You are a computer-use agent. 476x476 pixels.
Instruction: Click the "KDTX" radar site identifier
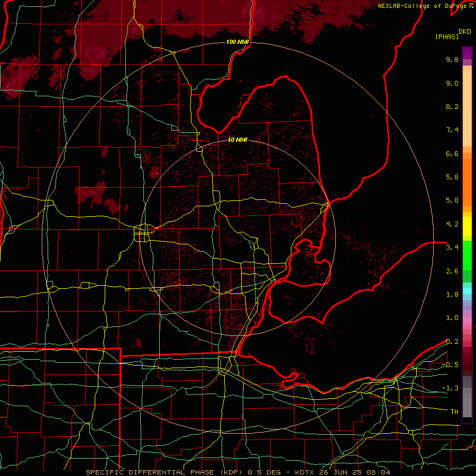point(305,472)
